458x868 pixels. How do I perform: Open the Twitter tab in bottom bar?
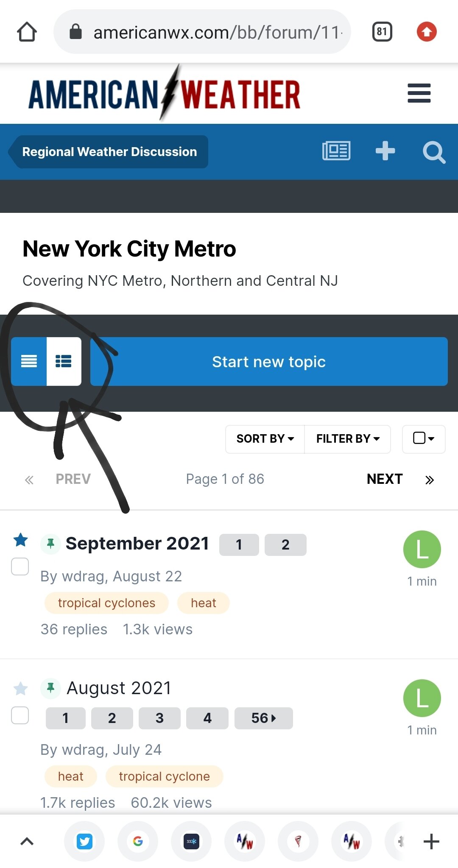[84, 841]
